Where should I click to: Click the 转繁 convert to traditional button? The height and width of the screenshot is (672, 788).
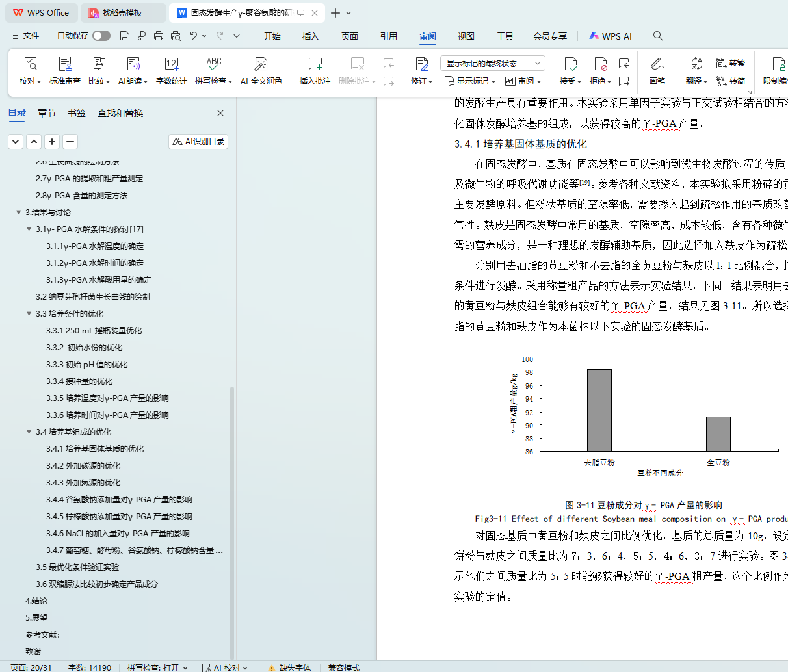pos(731,63)
